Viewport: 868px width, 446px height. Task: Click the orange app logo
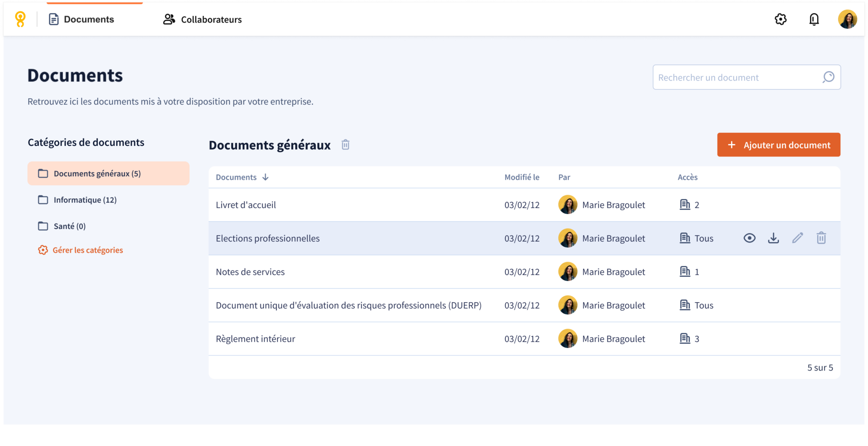19,19
